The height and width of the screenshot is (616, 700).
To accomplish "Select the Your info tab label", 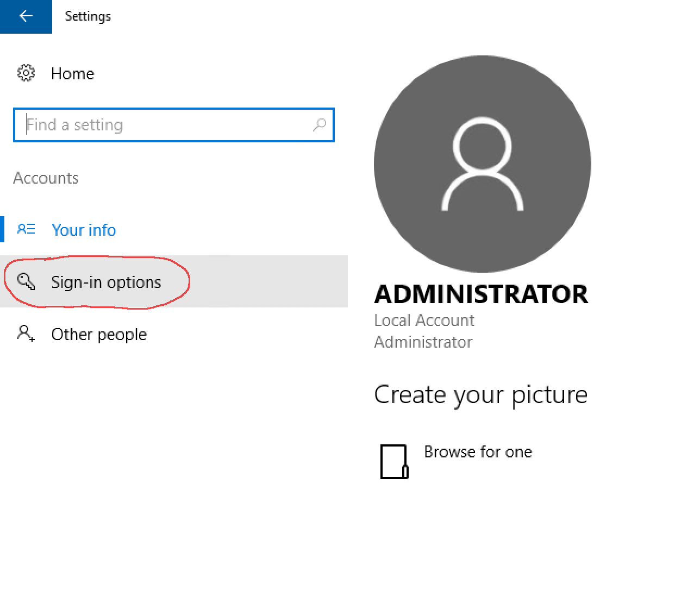I will click(x=84, y=230).
